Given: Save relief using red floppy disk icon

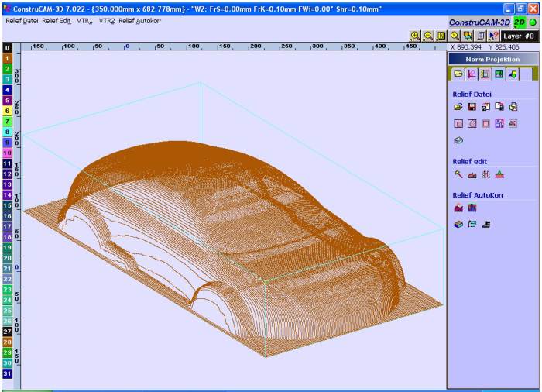Looking at the screenshot, I should 472,107.
